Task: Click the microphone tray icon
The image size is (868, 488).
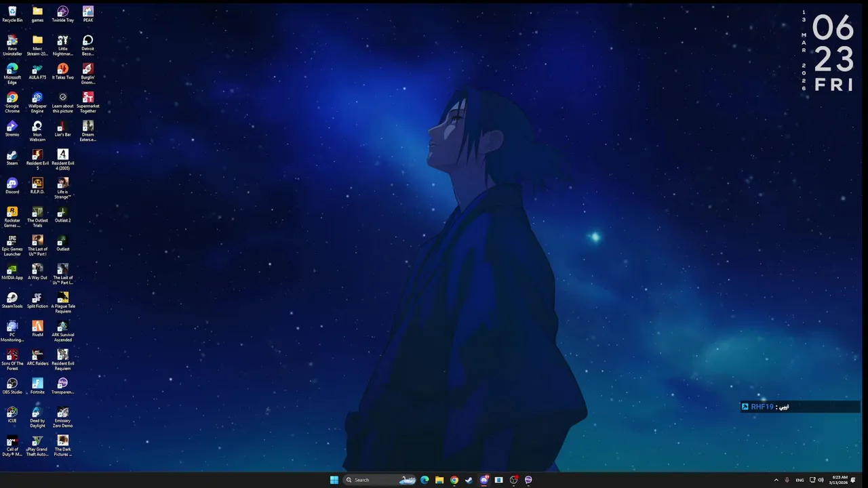Action: click(x=787, y=480)
